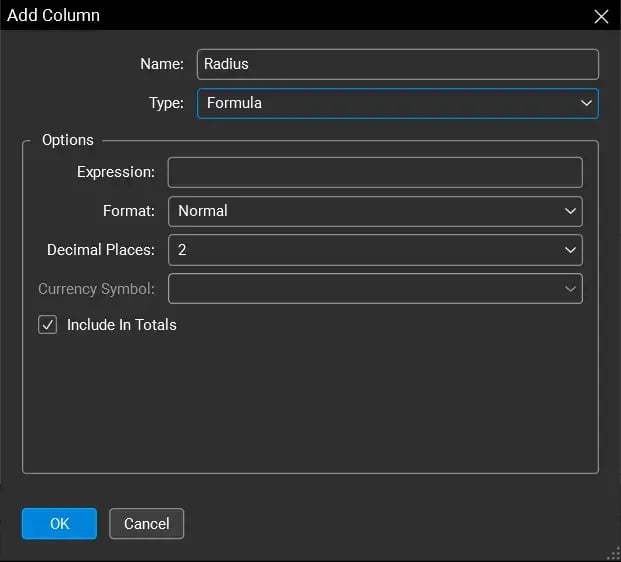Click the Add Column title bar text
The width and height of the screenshot is (621, 562).
54,16
